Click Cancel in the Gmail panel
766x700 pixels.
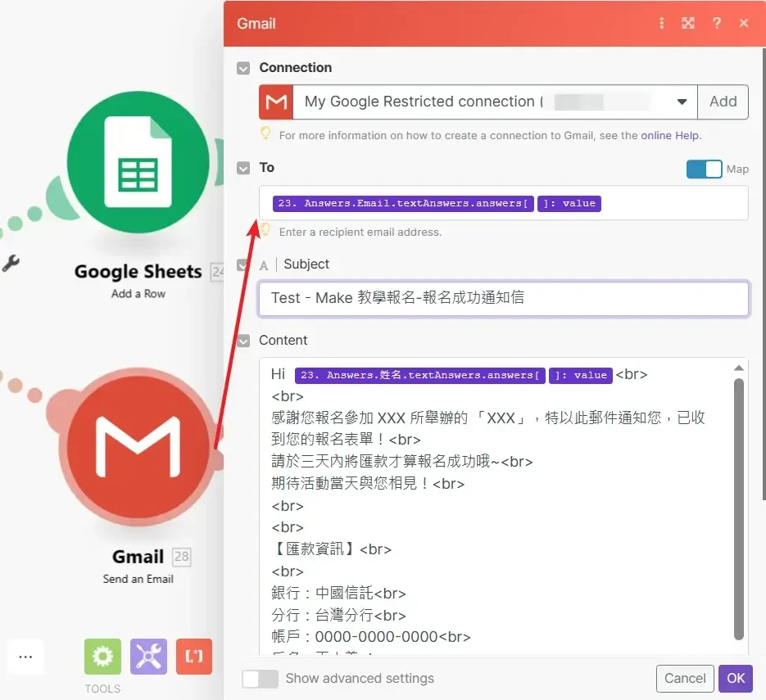685,679
